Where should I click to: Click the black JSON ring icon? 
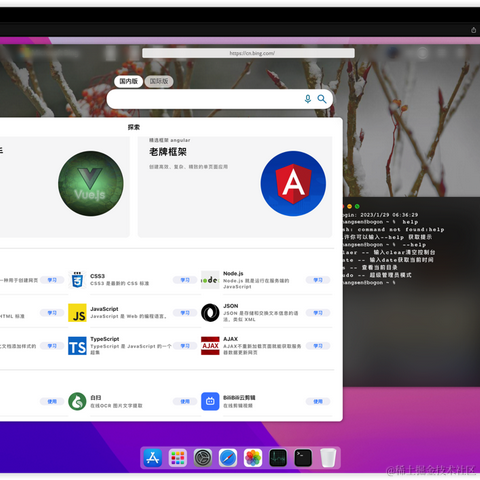[x=210, y=313]
